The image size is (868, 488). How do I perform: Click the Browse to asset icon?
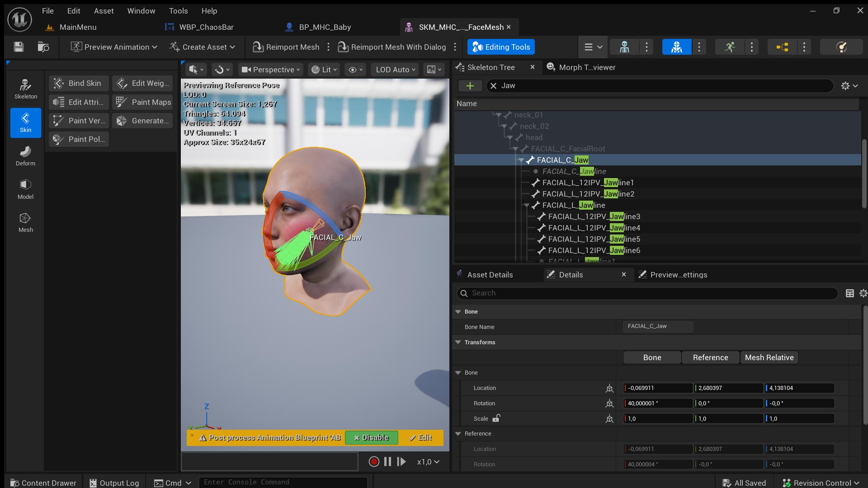43,47
